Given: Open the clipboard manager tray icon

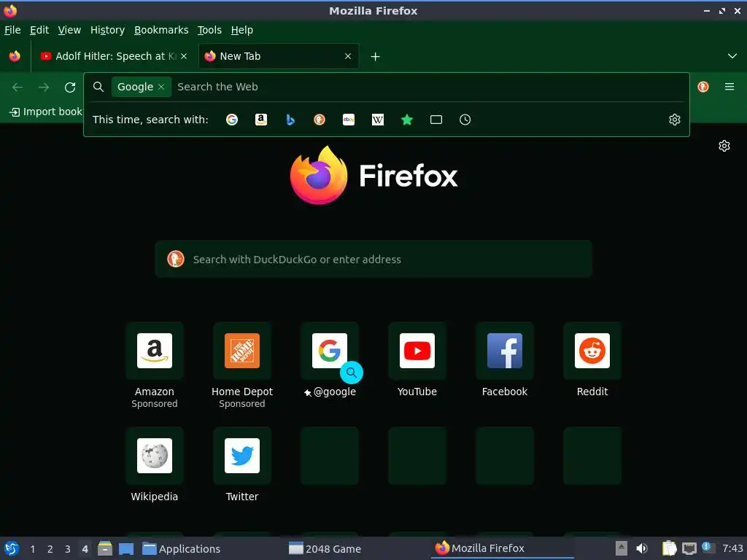Looking at the screenshot, I should (670, 548).
